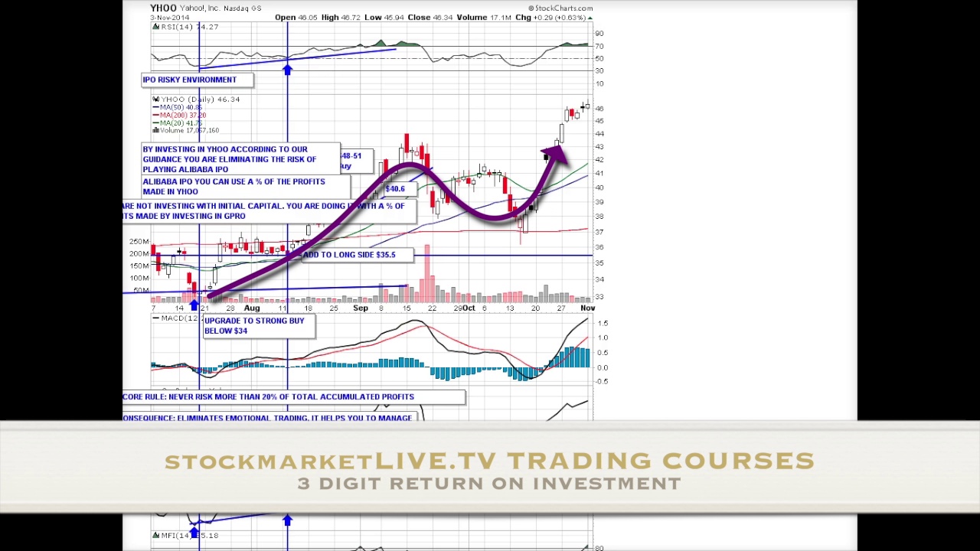Click the date '3-Nov-2014'

pyautogui.click(x=170, y=18)
